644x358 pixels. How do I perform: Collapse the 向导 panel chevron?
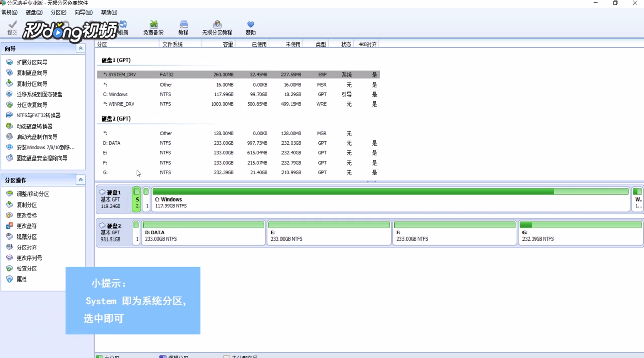80,48
